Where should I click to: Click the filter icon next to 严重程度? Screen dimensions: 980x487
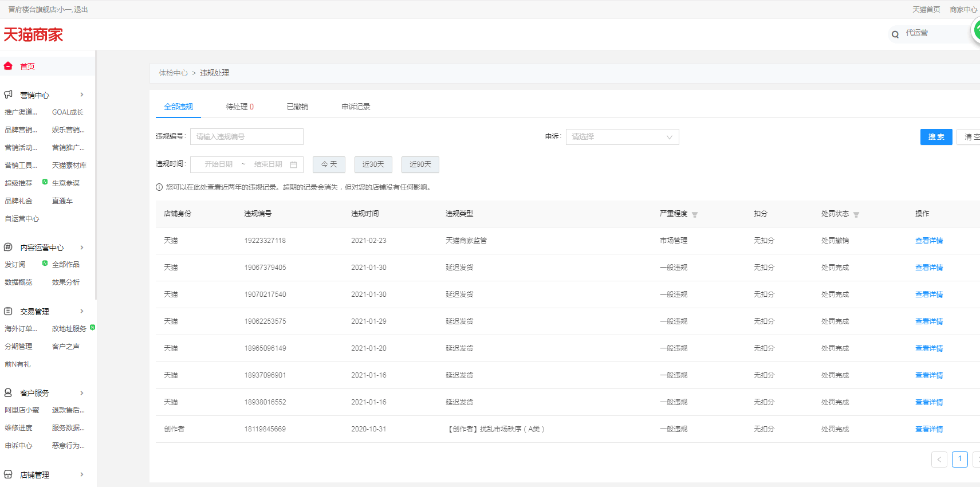click(695, 214)
